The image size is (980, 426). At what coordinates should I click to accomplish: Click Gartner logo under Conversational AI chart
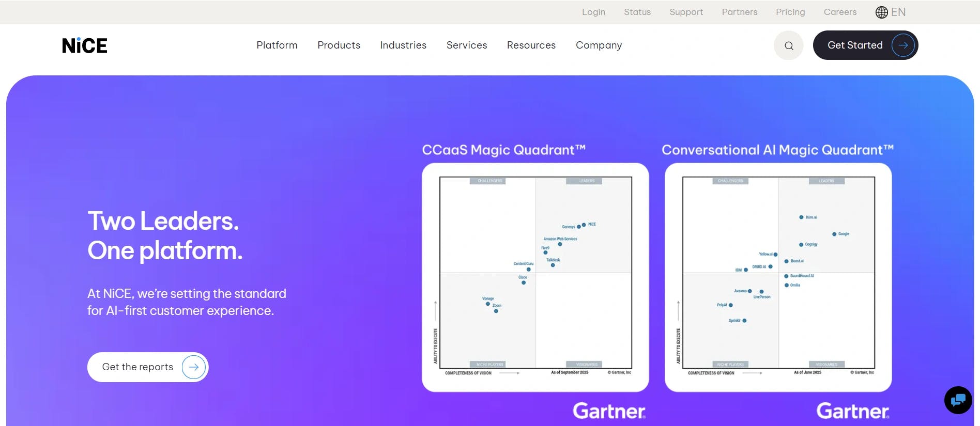pyautogui.click(x=852, y=411)
